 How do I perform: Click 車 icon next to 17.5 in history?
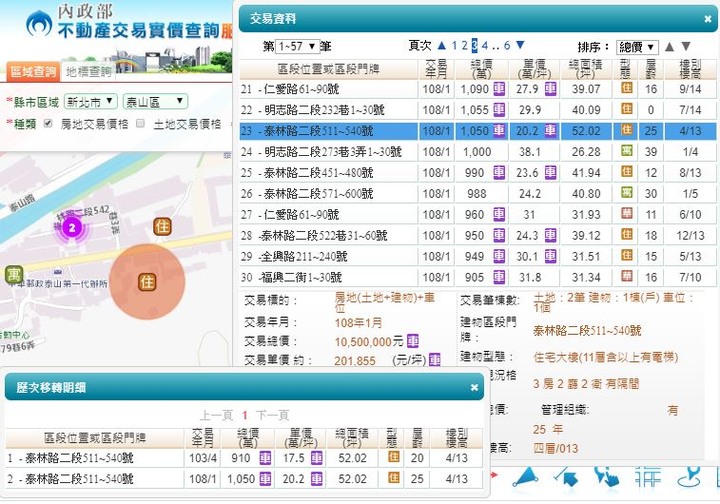(x=316, y=458)
